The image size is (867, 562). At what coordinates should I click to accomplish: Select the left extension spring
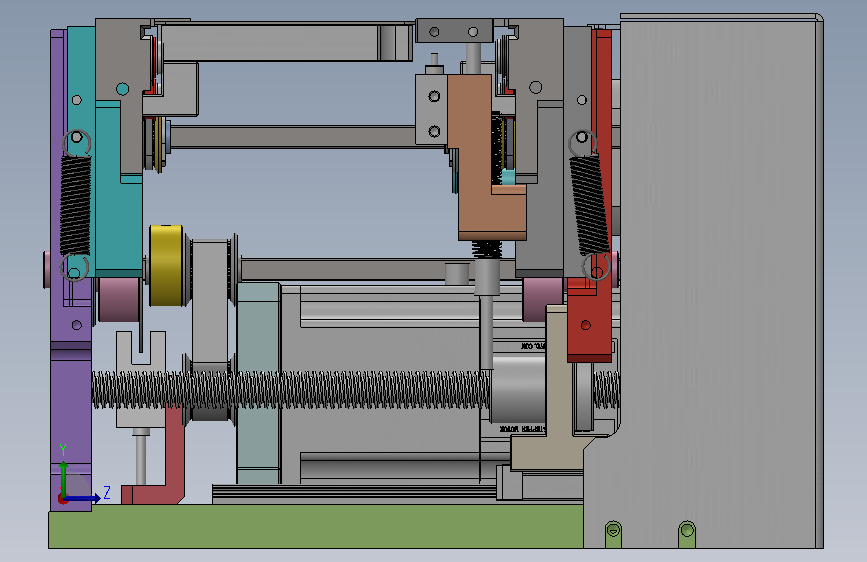[75, 205]
